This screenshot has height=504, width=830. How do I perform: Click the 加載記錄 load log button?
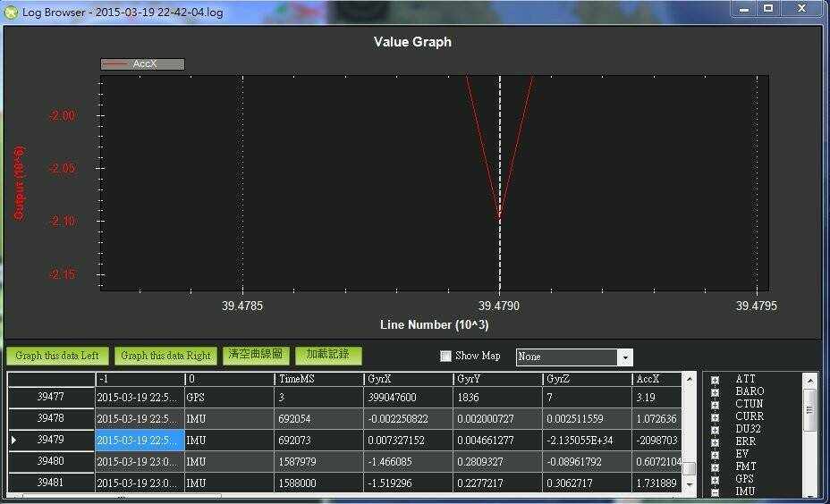click(328, 355)
